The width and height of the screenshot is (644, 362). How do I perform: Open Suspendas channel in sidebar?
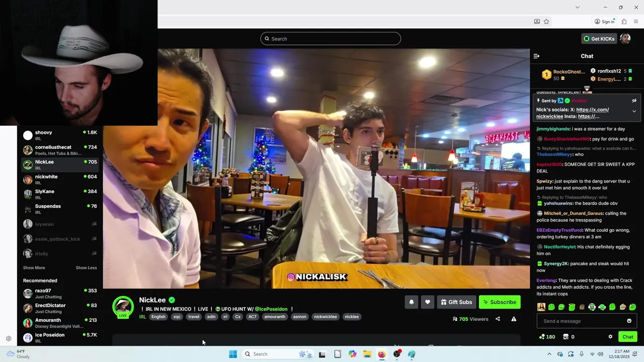tap(60, 209)
